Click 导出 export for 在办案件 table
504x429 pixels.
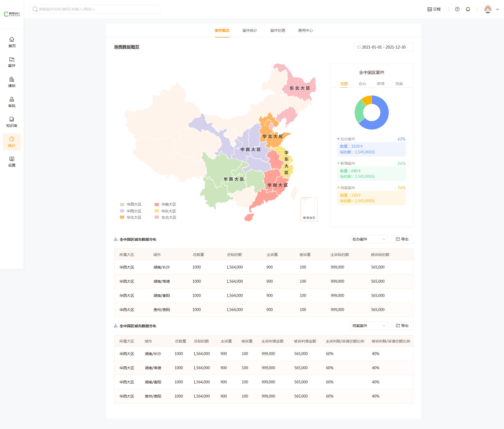point(402,239)
